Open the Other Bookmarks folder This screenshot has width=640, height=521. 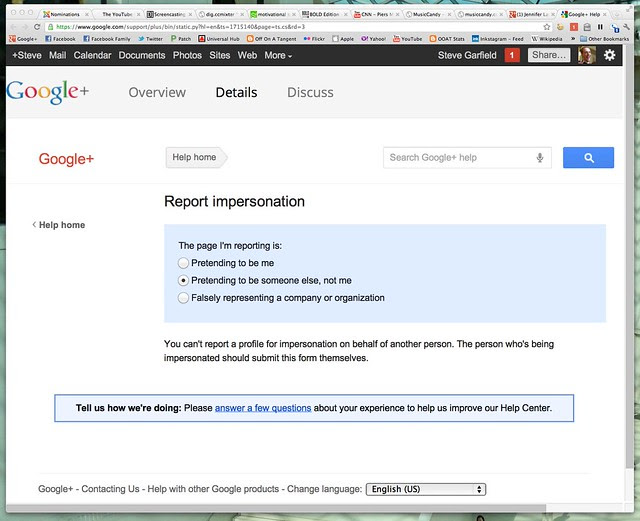(x=604, y=39)
